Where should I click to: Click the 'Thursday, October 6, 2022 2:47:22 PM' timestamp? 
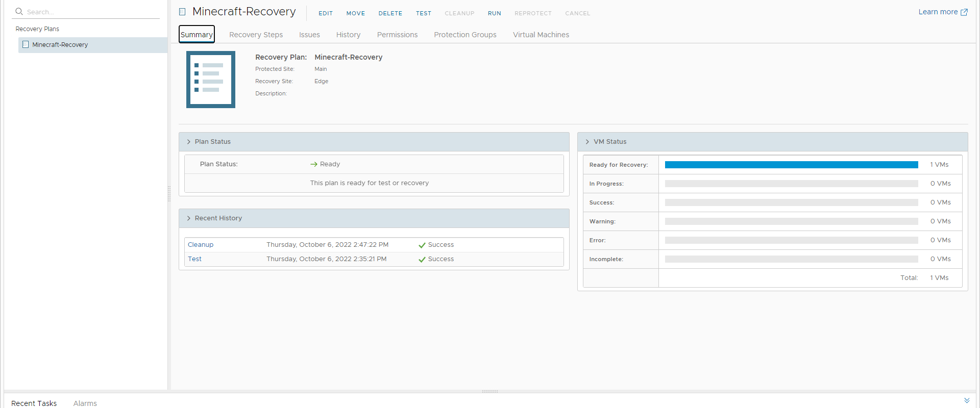[327, 245]
